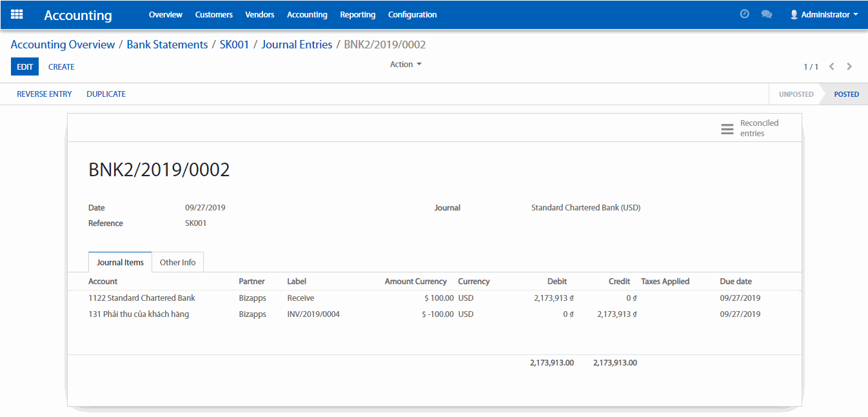This screenshot has height=417, width=868.
Task: Open the activities clock icon
Action: click(744, 14)
